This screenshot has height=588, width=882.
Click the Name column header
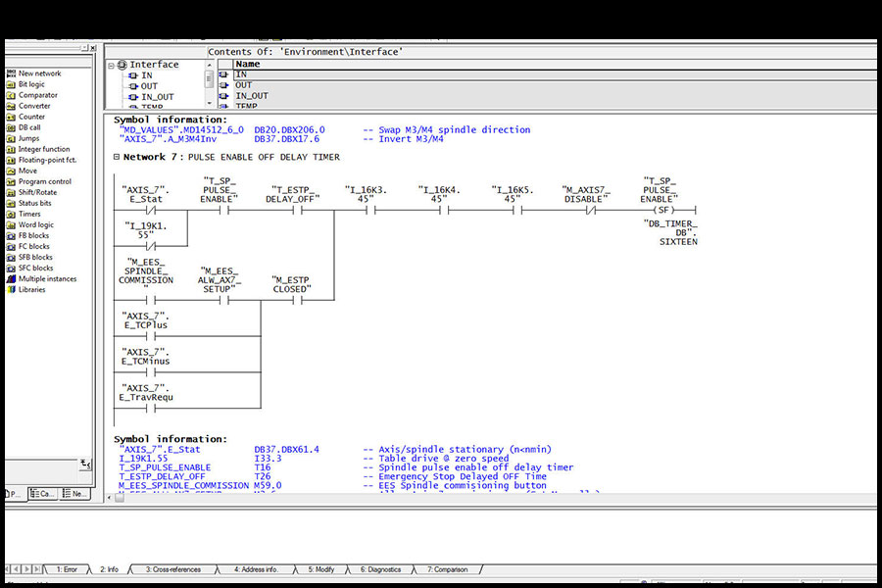click(555, 64)
